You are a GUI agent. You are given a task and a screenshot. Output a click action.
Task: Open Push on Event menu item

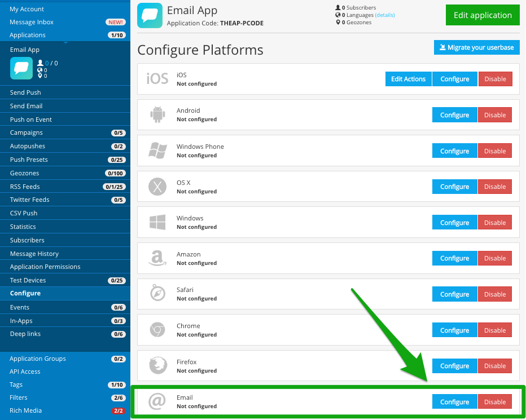pos(65,120)
